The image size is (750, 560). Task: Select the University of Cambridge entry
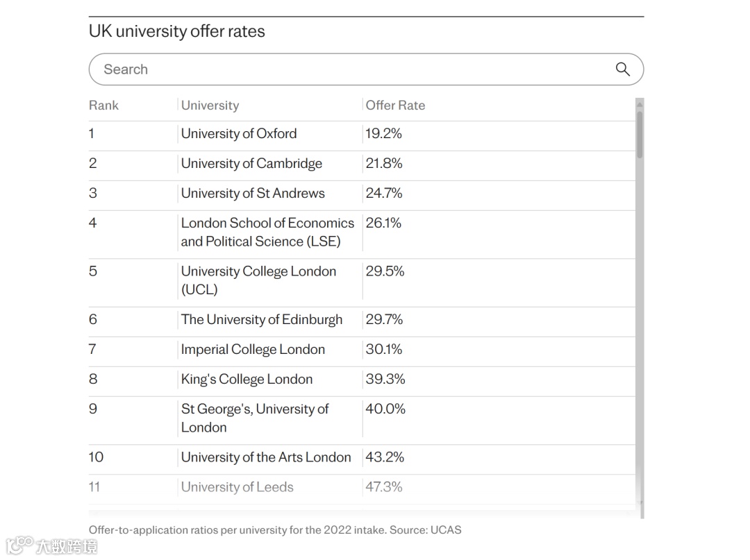tap(251, 163)
